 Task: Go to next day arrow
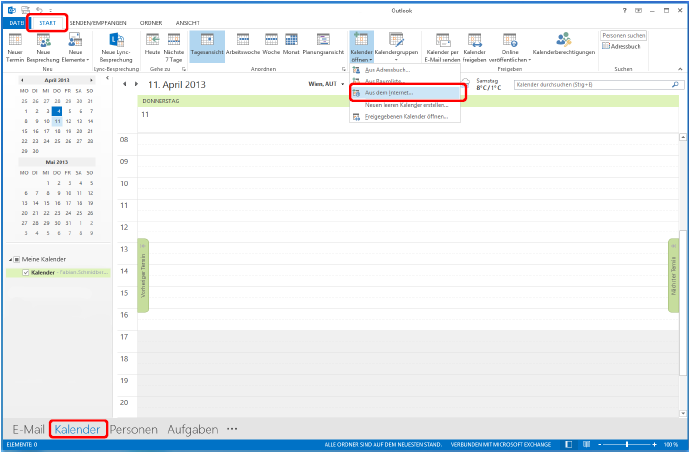click(x=136, y=84)
